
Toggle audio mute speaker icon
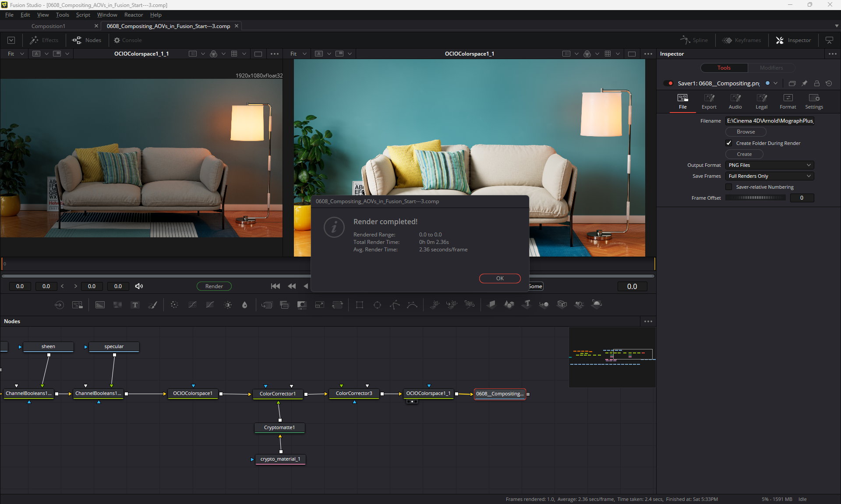[x=139, y=286]
